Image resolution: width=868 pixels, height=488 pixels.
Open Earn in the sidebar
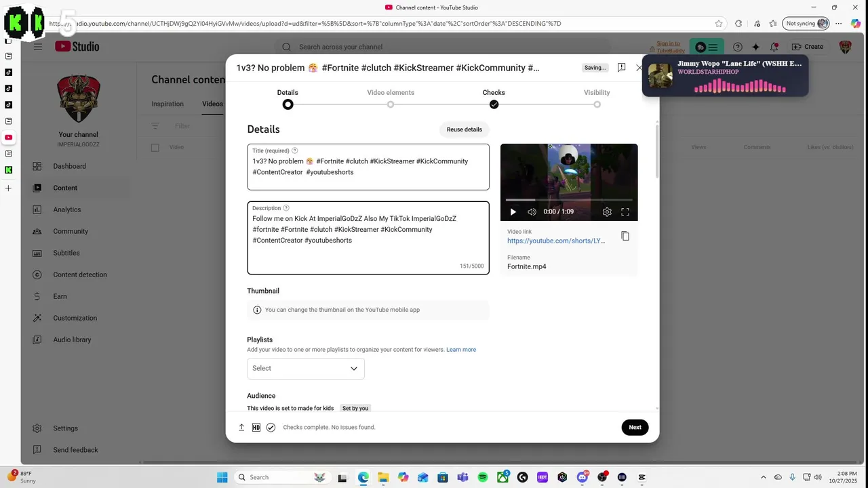pyautogui.click(x=60, y=296)
